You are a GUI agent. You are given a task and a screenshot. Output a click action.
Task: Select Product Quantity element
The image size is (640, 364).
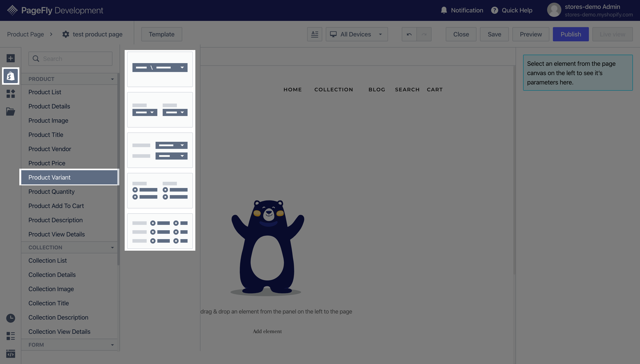tap(70, 192)
